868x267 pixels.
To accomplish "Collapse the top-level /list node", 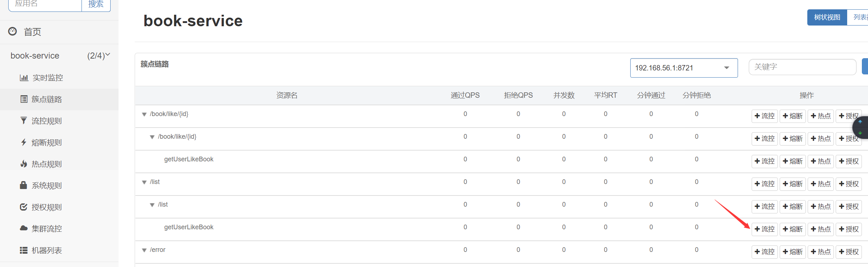I will pos(144,183).
